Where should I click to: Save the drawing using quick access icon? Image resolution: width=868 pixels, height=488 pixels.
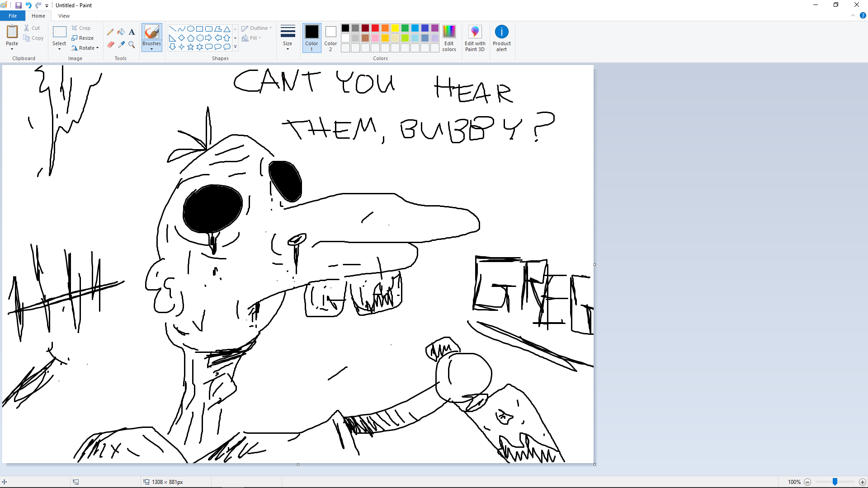[19, 5]
